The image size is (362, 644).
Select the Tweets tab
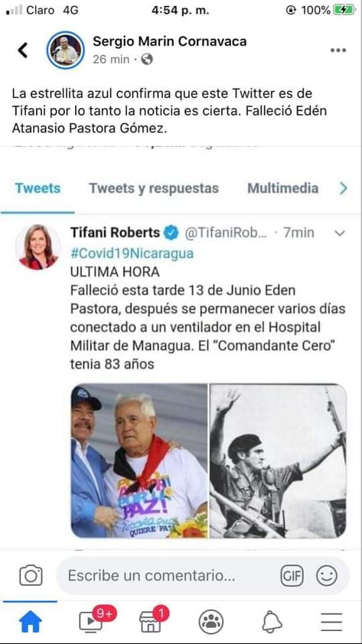[38, 188]
